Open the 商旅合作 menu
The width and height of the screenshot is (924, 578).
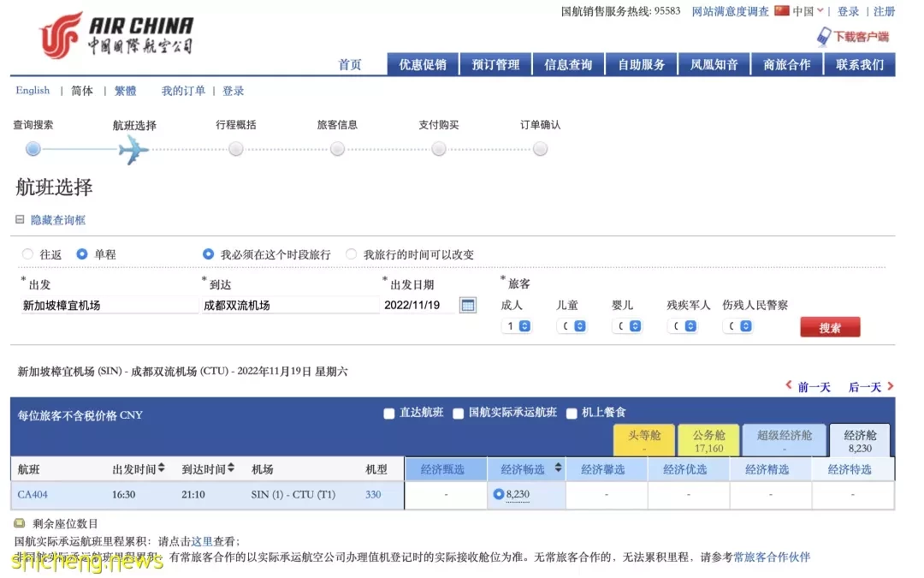click(x=787, y=64)
